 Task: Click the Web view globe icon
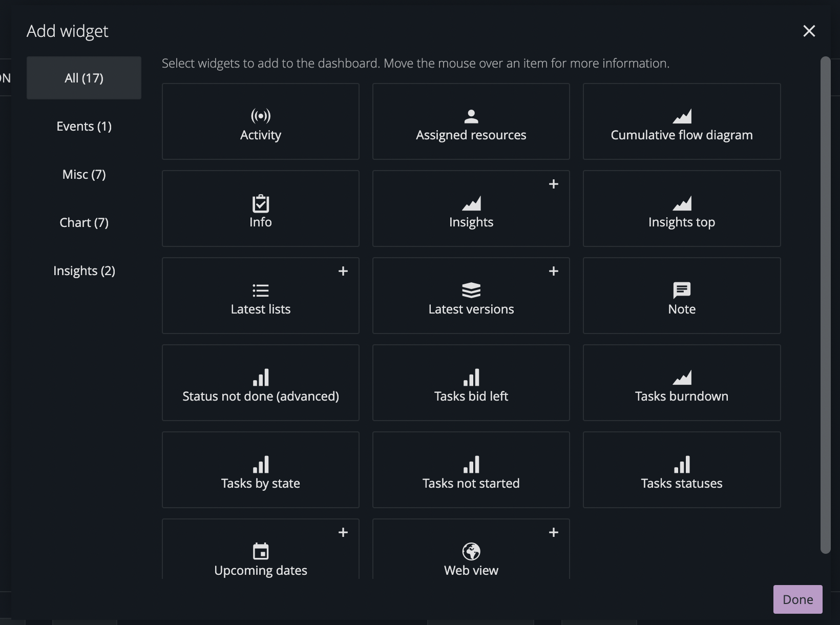point(471,551)
